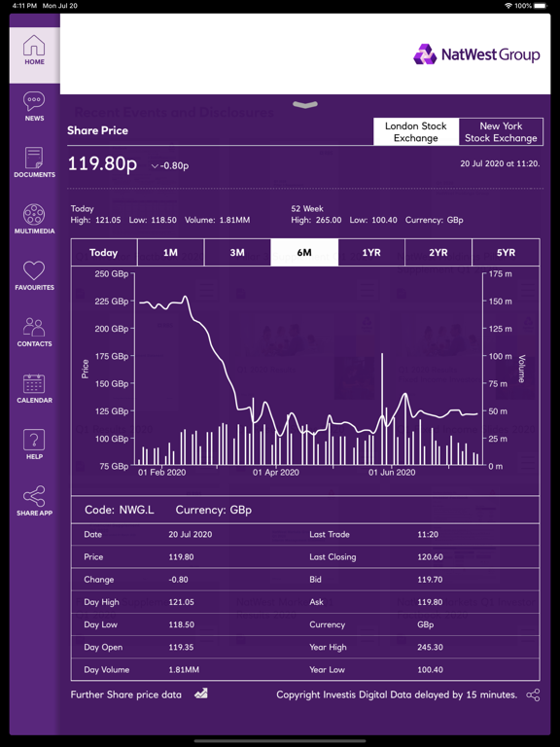Tap the NatWest Group logo

click(476, 54)
